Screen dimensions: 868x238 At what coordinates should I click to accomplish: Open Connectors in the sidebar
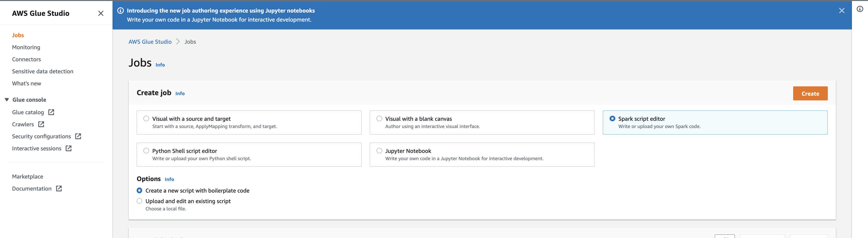click(26, 59)
